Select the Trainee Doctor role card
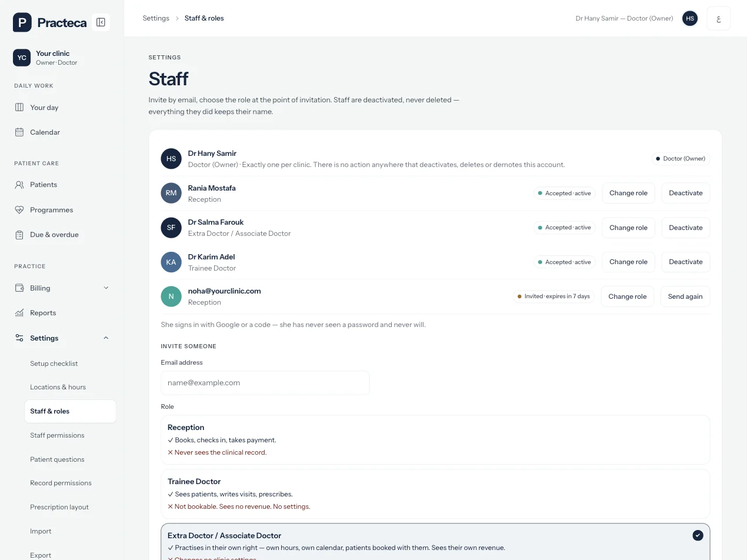Image resolution: width=747 pixels, height=560 pixels. [x=435, y=494]
